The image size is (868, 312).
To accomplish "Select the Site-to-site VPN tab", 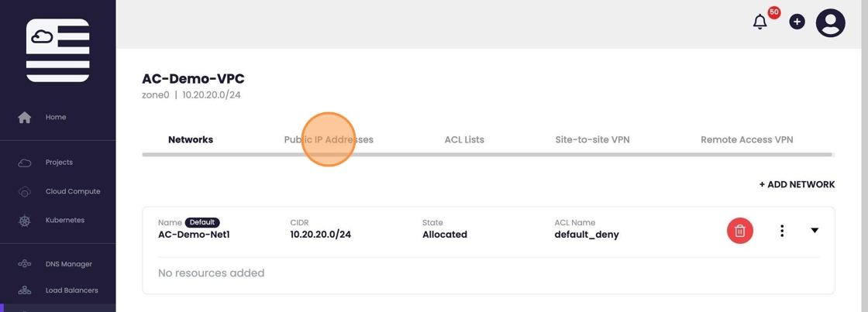I will [x=592, y=140].
